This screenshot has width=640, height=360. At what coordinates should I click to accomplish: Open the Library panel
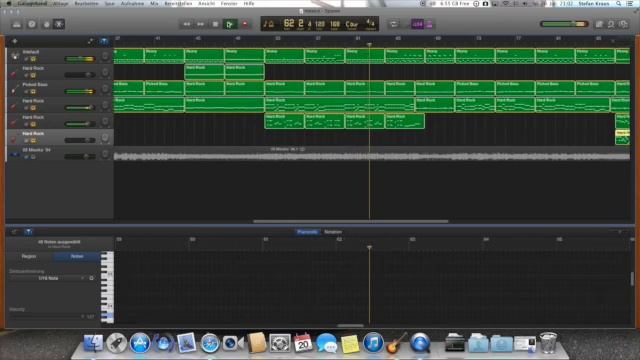(x=17, y=24)
